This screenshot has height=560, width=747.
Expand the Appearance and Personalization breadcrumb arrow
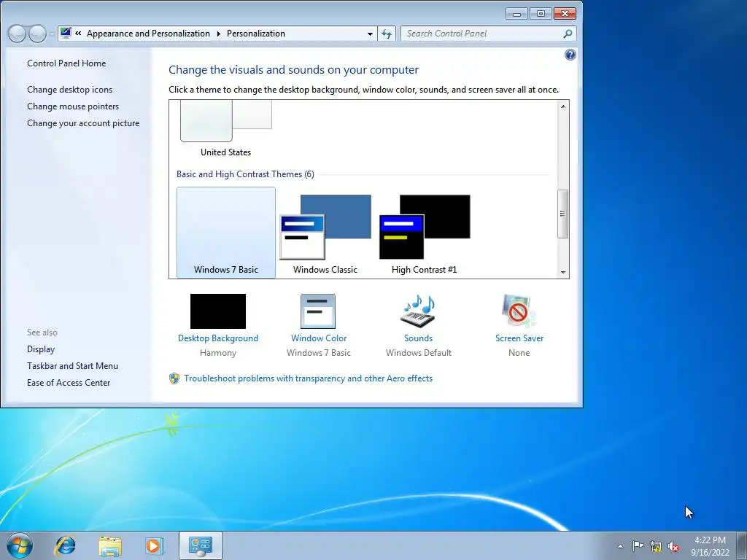tap(219, 34)
